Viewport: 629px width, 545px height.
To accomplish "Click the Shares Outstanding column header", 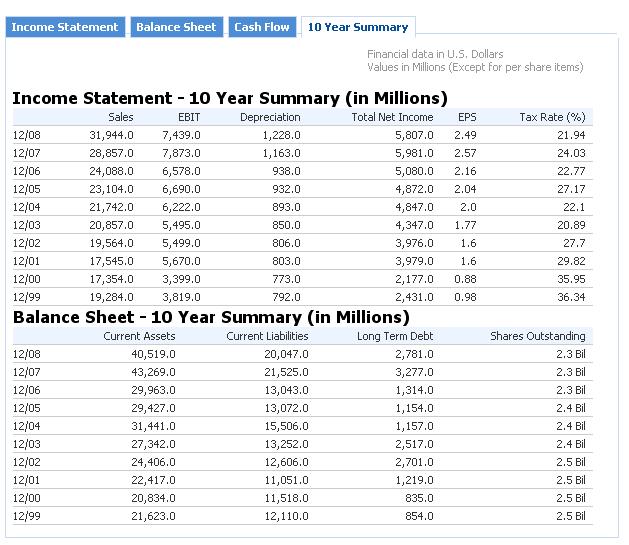I will click(x=537, y=336).
